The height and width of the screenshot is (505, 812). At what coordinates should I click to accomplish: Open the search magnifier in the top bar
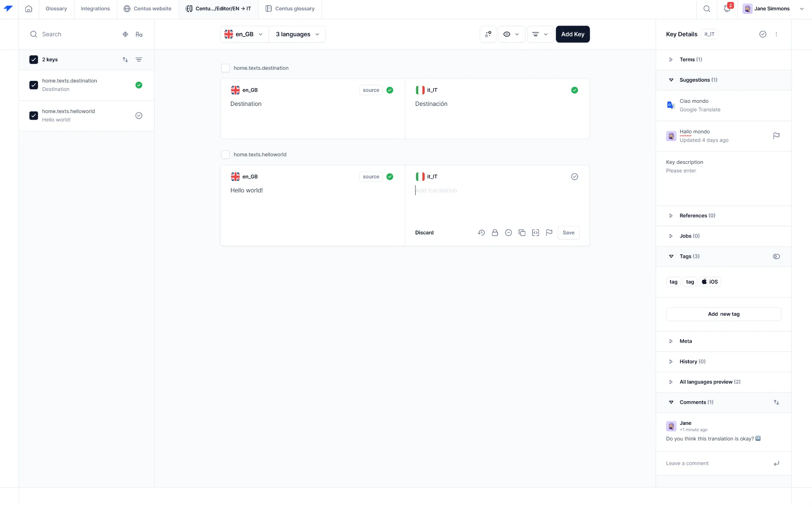[707, 8]
